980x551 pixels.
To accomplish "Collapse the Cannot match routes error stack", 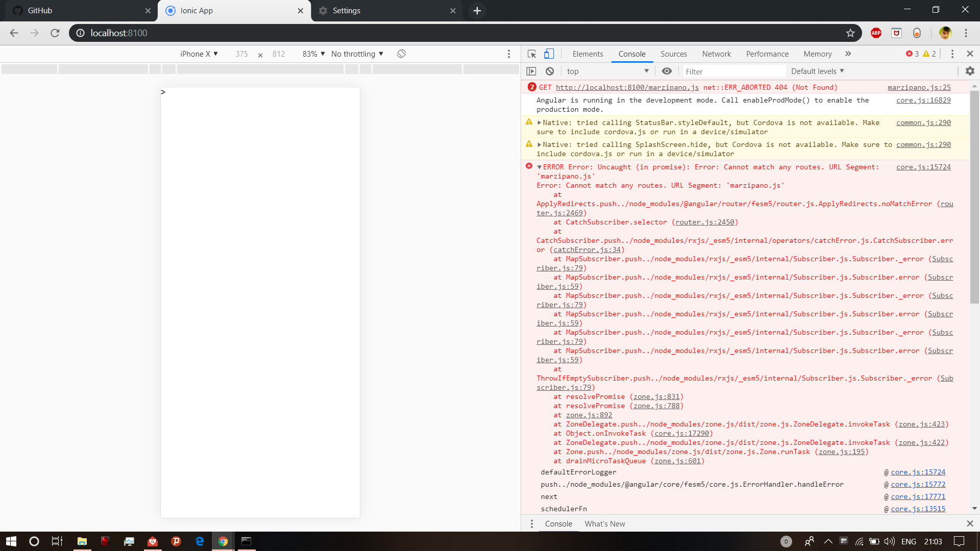I will [x=540, y=167].
